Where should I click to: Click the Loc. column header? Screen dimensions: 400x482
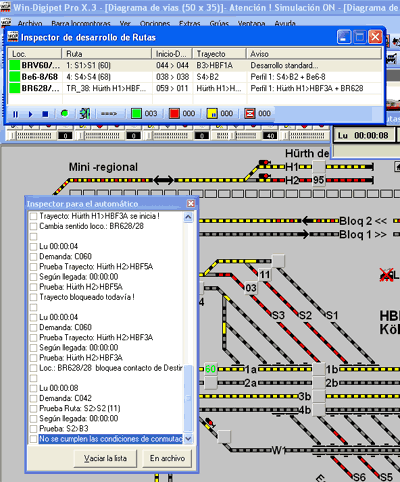tap(35, 54)
